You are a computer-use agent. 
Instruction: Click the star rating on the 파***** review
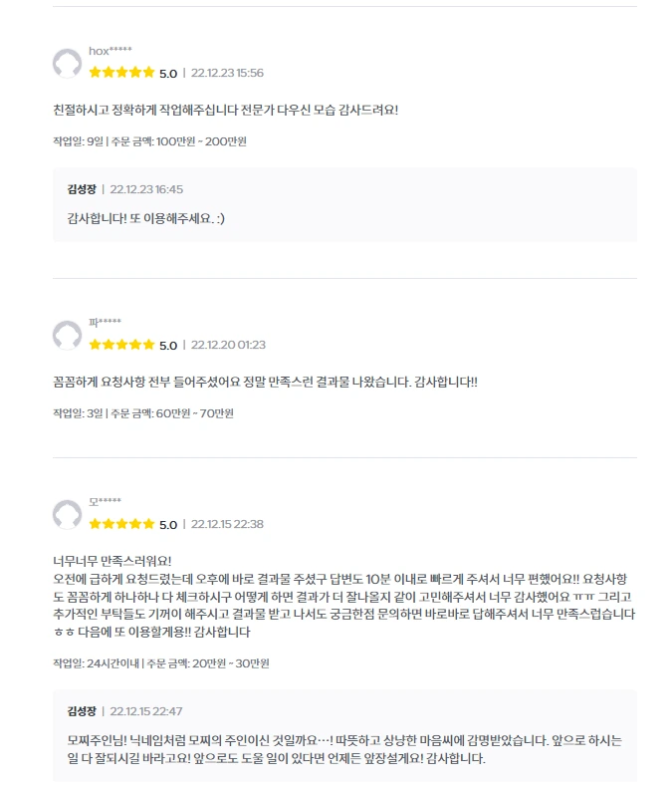[121, 345]
